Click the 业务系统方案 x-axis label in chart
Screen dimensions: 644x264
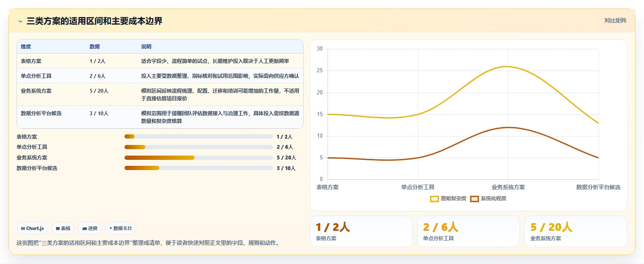pyautogui.click(x=508, y=187)
